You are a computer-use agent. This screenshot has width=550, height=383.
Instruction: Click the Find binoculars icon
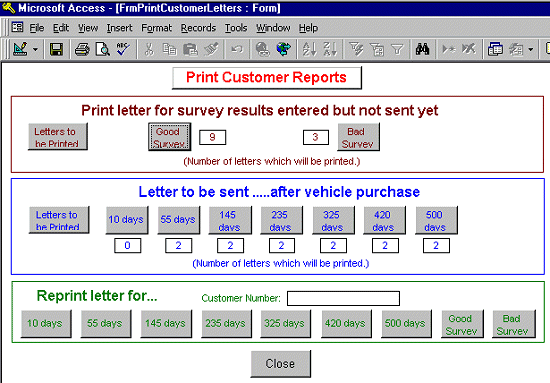(422, 49)
